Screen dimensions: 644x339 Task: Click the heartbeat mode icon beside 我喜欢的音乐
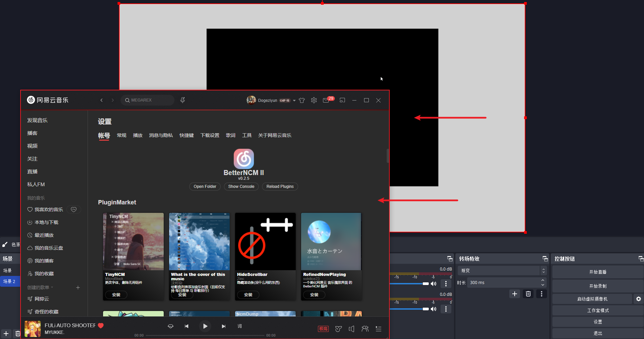pos(73,209)
